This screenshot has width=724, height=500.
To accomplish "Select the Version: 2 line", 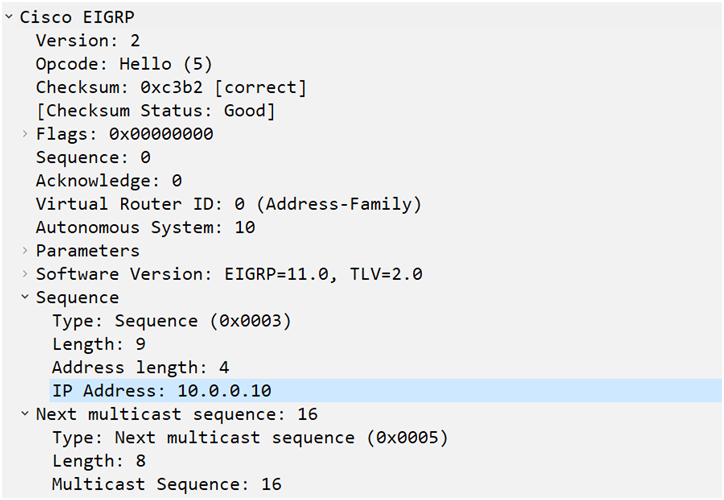I will pyautogui.click(x=88, y=41).
